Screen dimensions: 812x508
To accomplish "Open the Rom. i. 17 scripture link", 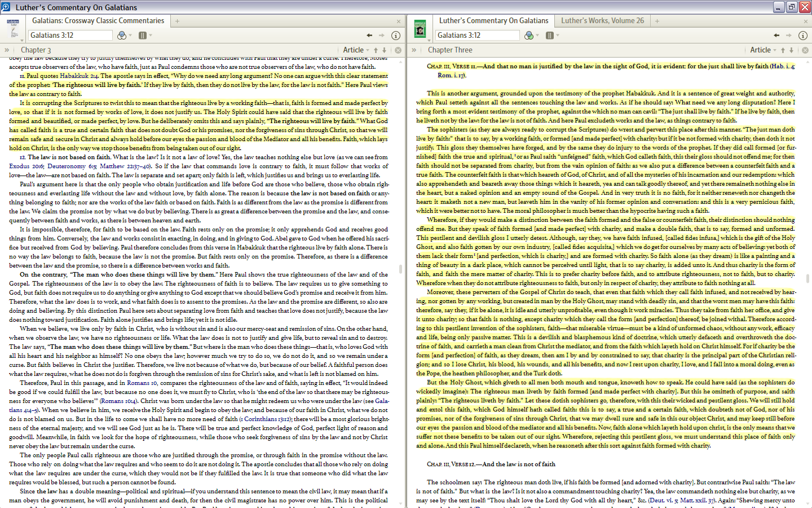I will point(451,75).
